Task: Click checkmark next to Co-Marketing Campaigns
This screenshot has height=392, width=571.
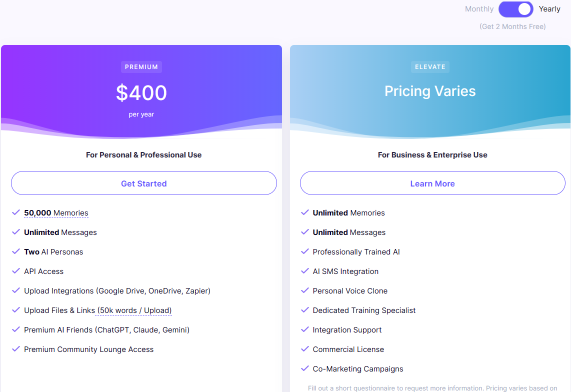Action: click(304, 368)
